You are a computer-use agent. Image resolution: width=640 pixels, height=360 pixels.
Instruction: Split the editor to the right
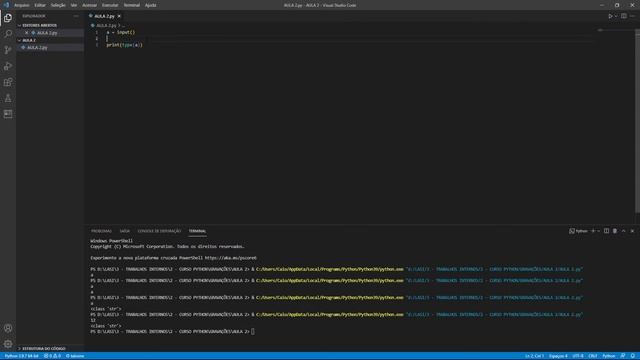pos(624,16)
